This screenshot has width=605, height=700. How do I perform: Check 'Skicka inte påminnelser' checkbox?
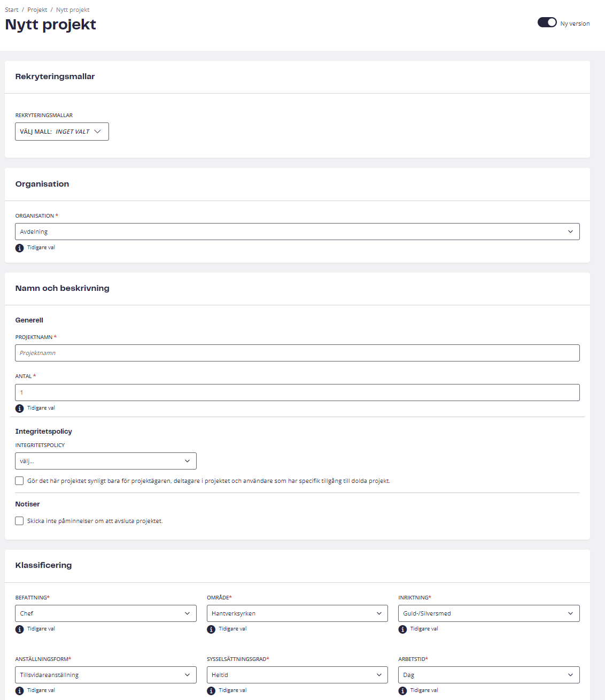coord(19,521)
